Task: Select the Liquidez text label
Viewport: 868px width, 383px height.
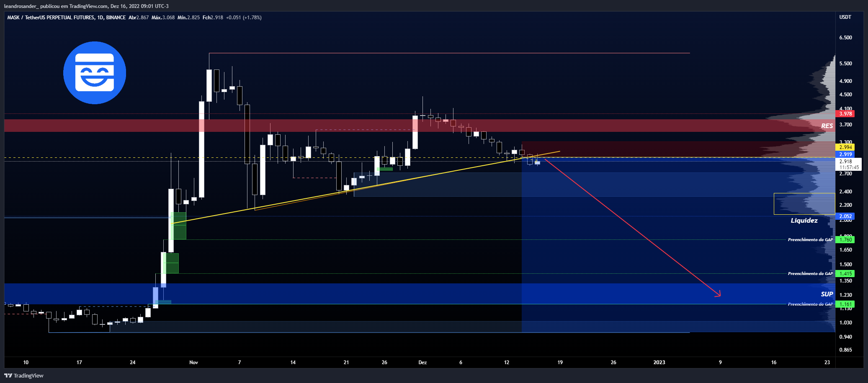Action: click(804, 221)
